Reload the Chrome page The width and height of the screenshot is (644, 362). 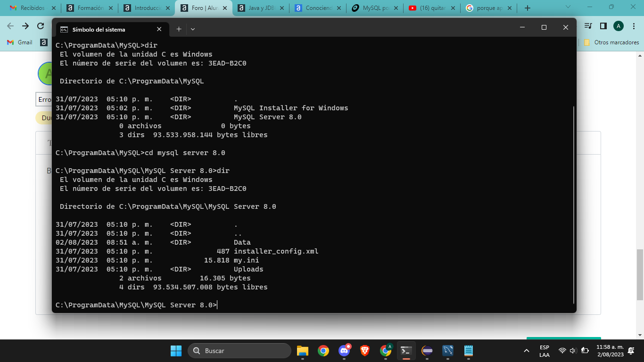click(x=41, y=26)
